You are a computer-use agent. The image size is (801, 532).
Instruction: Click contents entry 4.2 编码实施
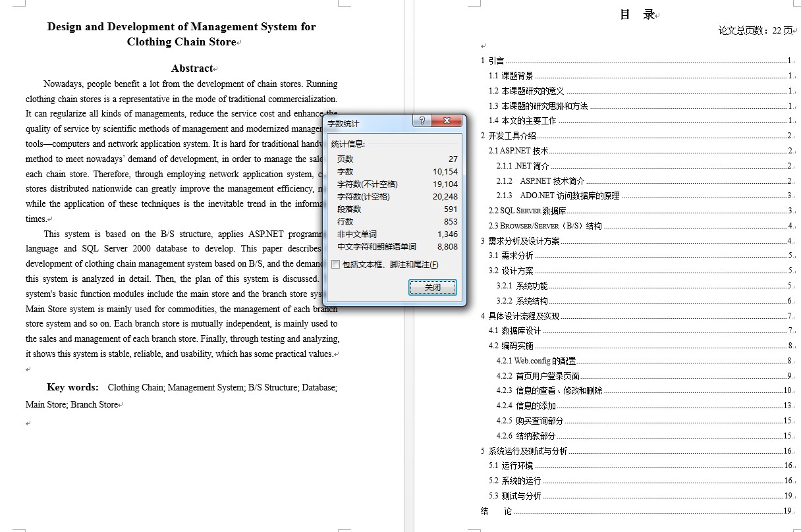[640, 346]
